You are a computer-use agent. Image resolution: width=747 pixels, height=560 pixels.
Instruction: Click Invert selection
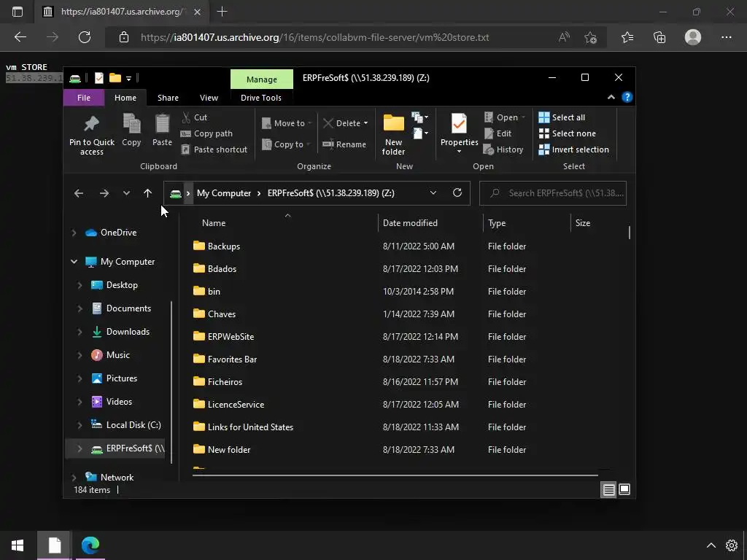coord(573,149)
